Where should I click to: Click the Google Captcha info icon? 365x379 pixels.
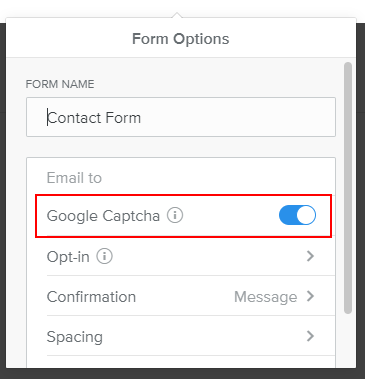coord(175,215)
